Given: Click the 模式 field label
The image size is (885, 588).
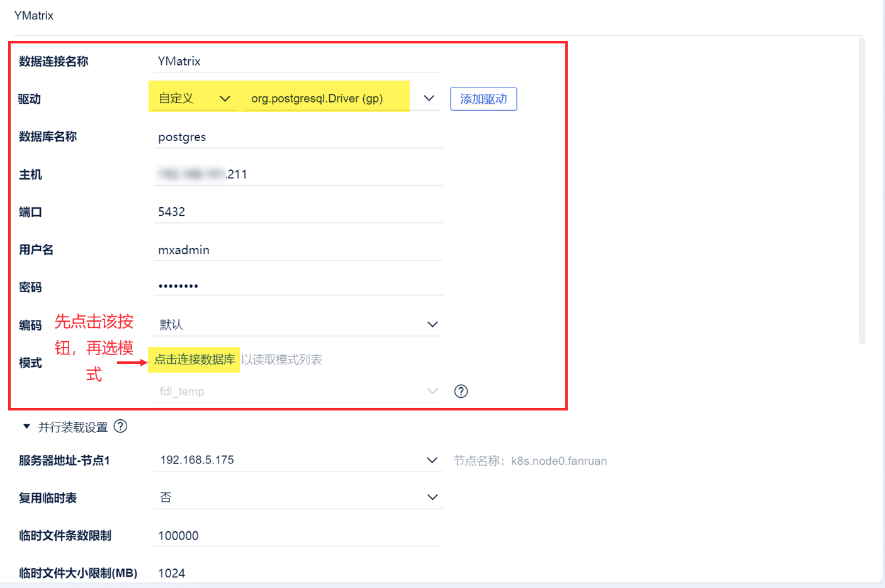Looking at the screenshot, I should [30, 363].
